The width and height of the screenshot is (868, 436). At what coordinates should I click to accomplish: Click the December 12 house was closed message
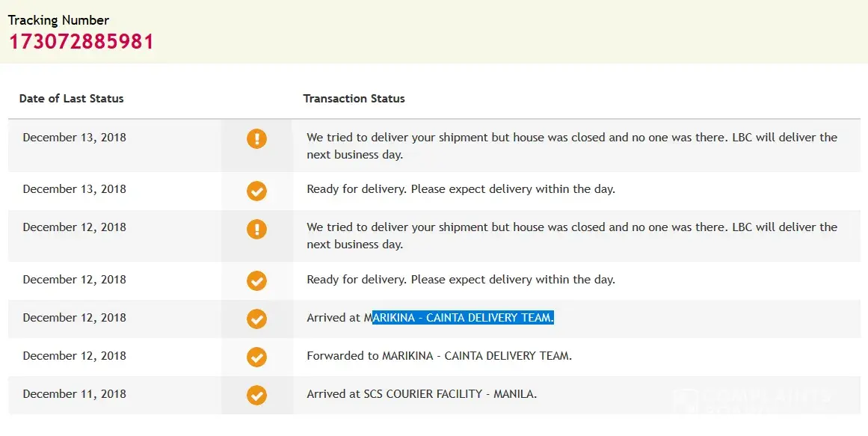pos(572,236)
